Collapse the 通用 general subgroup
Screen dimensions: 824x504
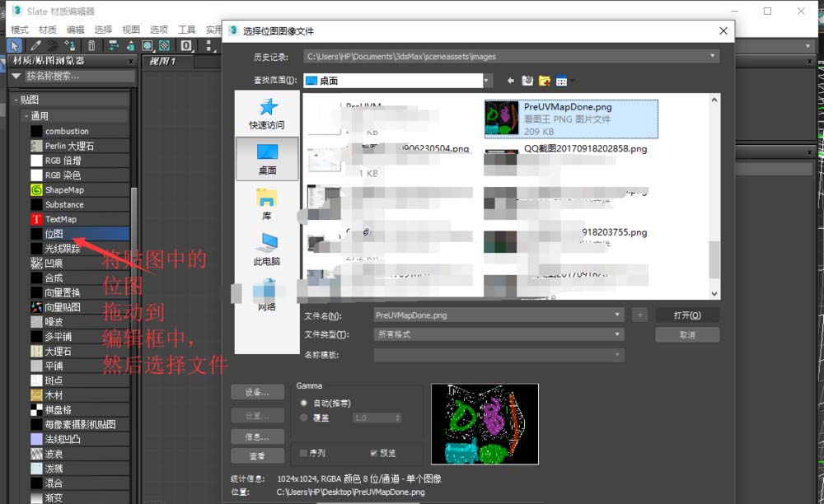pos(26,116)
